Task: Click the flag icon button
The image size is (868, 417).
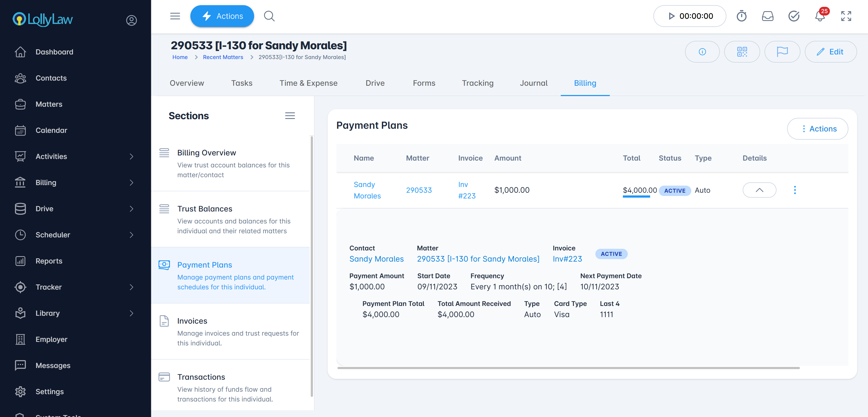Action: [x=782, y=51]
